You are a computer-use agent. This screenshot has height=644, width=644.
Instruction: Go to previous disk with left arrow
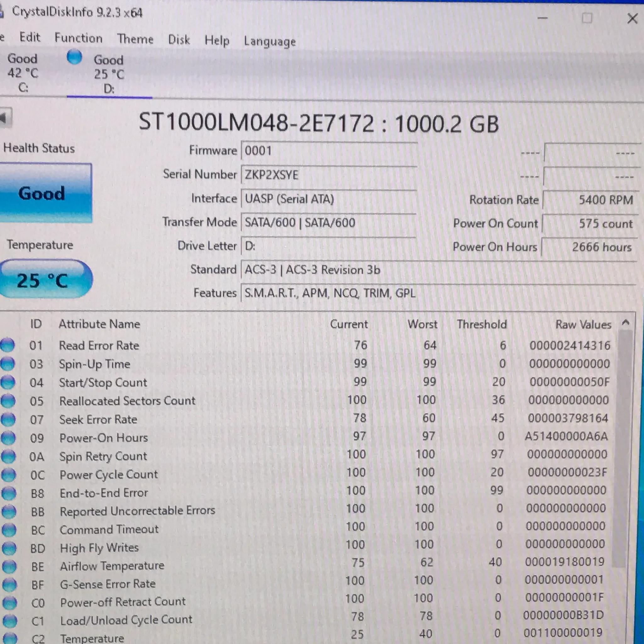6,117
